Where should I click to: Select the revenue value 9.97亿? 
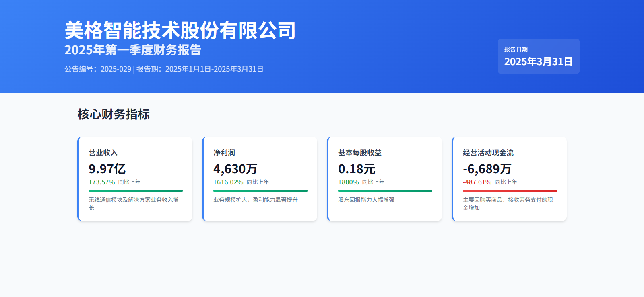[x=107, y=169]
